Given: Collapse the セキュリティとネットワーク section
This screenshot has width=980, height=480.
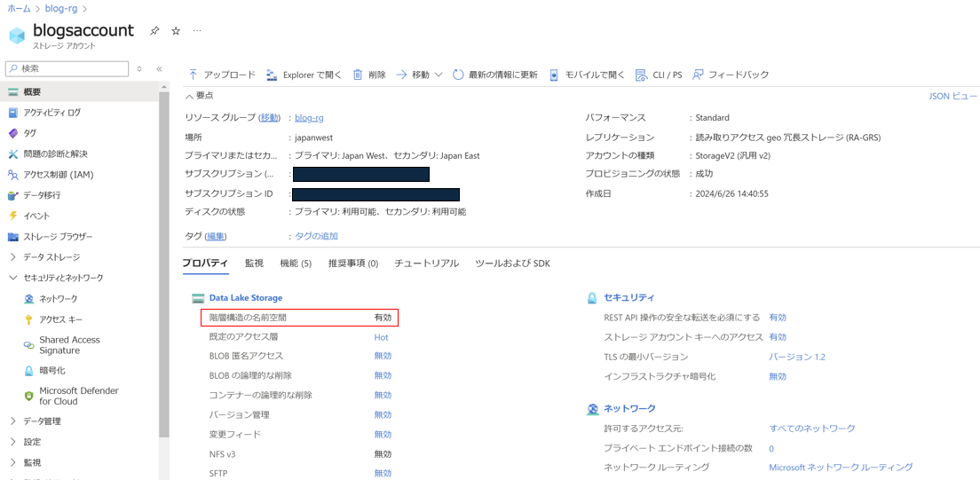Looking at the screenshot, I should coord(13,278).
